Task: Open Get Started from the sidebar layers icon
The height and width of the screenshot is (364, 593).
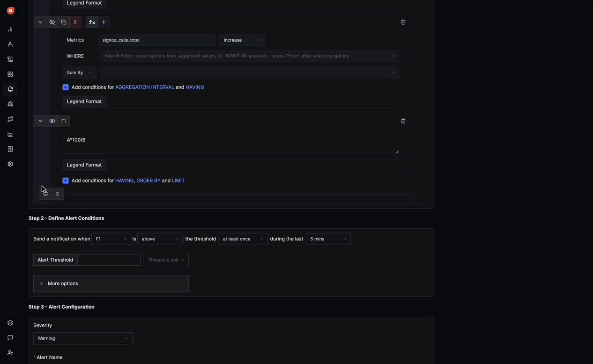Action: click(10, 323)
